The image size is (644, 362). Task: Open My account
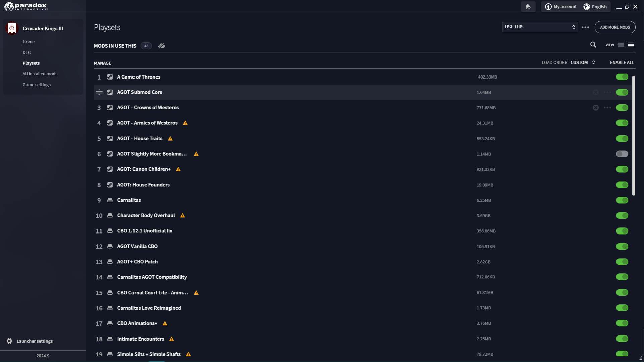(561, 7)
